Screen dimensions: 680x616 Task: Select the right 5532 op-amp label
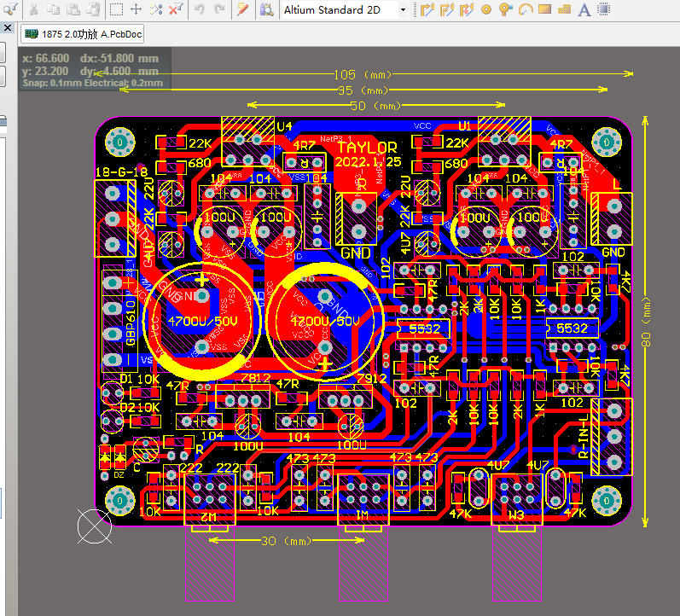[572, 328]
